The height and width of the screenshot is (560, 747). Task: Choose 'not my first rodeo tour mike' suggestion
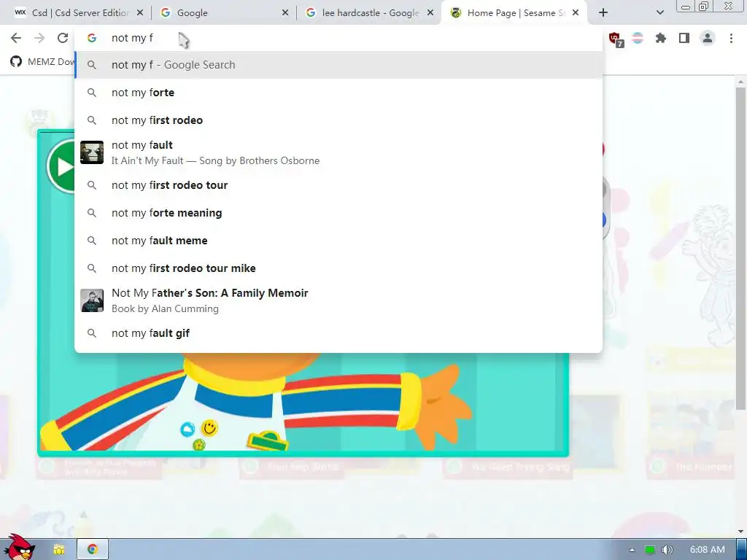338,268
